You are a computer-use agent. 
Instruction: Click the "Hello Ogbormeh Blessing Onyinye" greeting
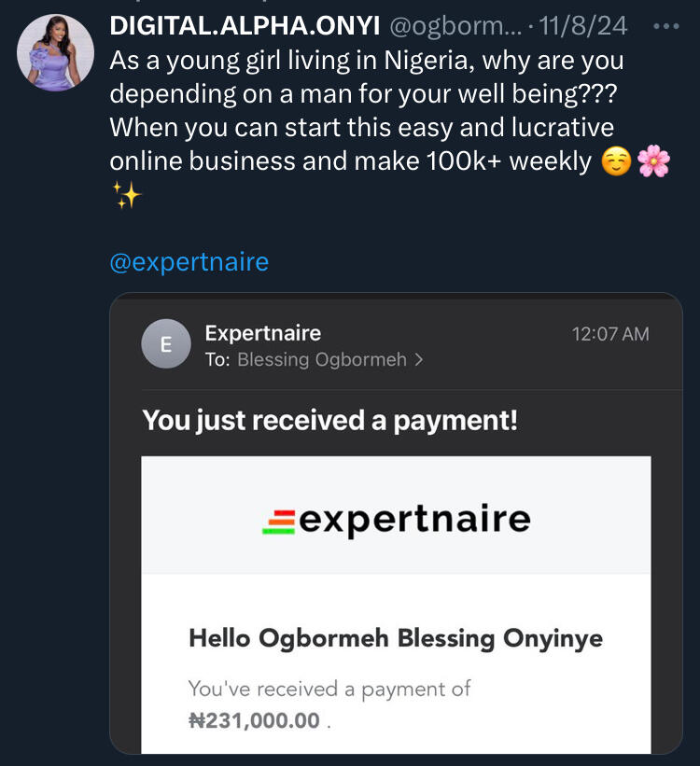(396, 639)
